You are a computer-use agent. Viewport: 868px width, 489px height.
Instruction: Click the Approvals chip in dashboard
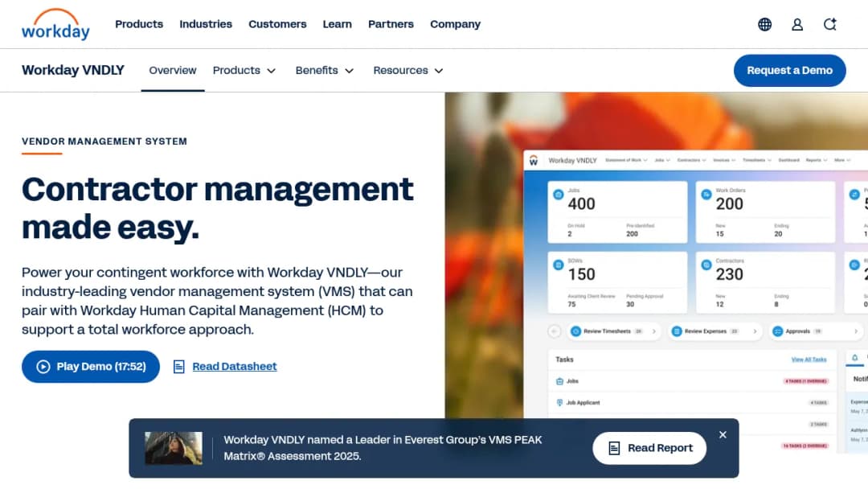point(816,331)
